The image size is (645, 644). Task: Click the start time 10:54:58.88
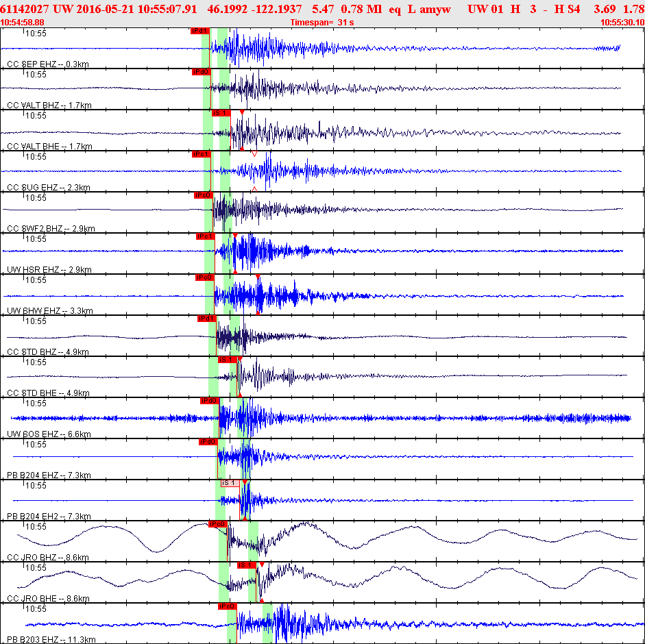pos(22,22)
